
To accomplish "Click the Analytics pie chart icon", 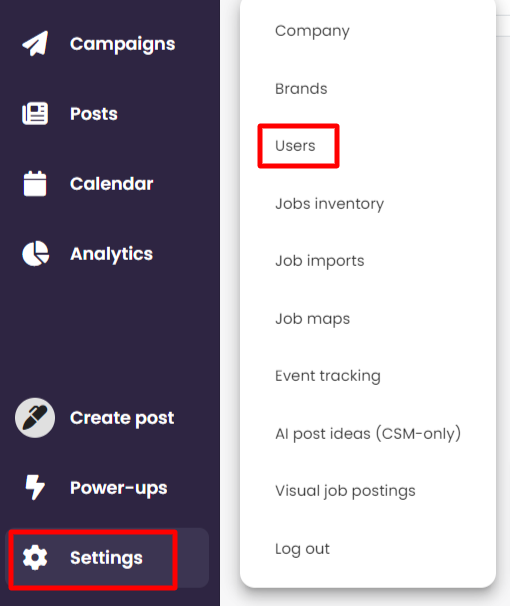I will pyautogui.click(x=36, y=254).
